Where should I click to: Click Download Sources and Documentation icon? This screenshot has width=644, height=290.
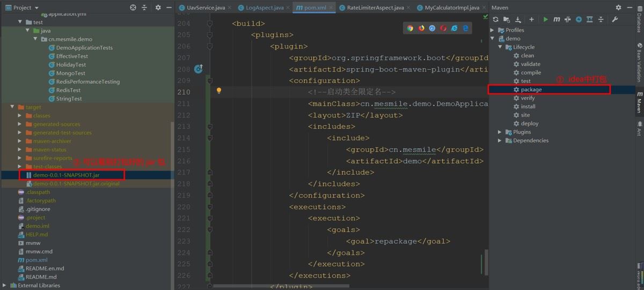tap(518, 19)
